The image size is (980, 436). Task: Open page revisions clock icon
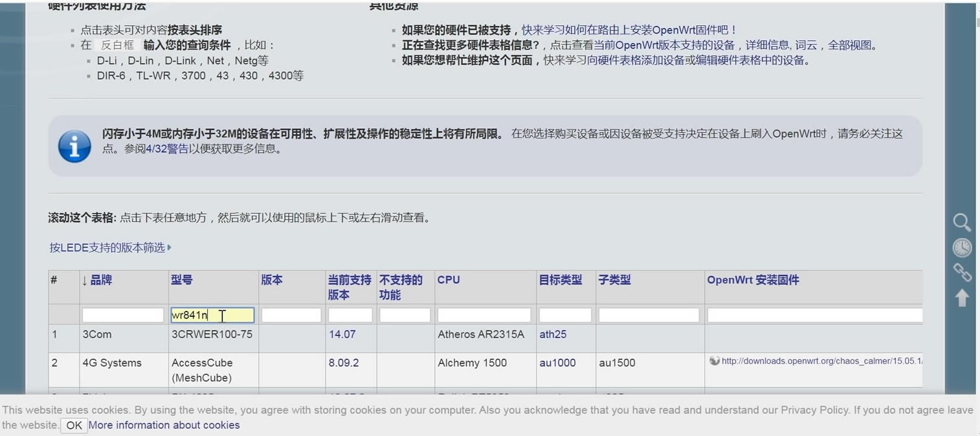click(x=962, y=247)
